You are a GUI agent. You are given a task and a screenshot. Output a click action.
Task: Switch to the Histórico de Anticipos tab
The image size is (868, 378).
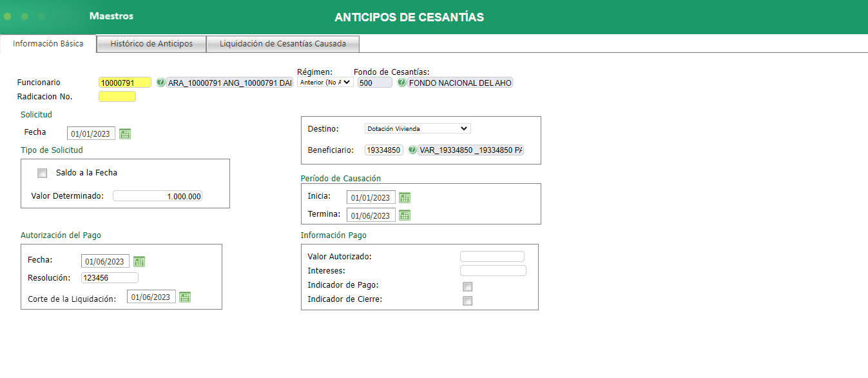click(x=150, y=44)
